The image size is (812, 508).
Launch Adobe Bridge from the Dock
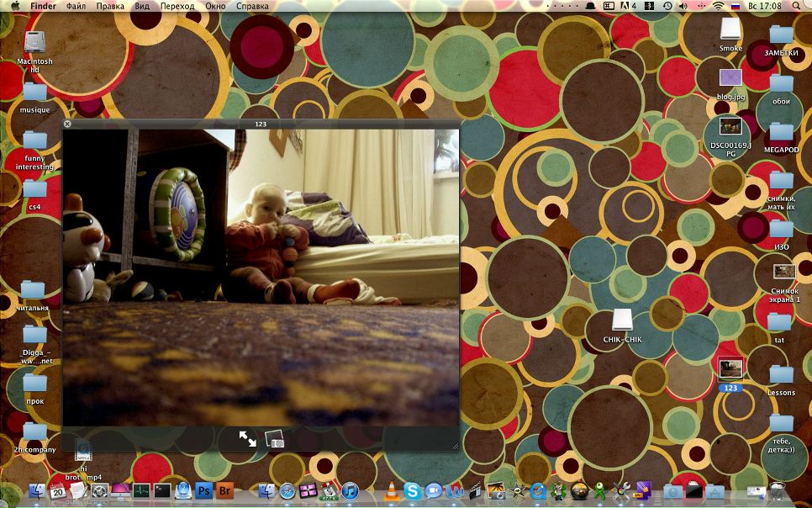click(x=224, y=491)
